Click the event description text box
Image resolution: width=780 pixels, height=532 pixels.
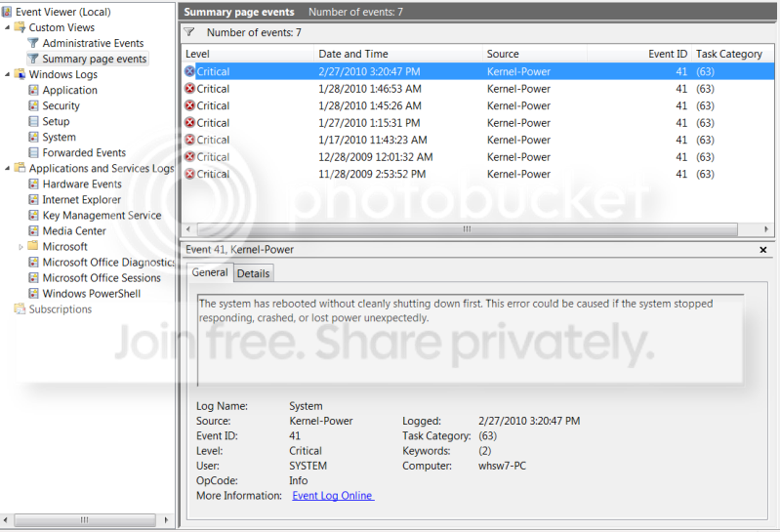click(471, 340)
